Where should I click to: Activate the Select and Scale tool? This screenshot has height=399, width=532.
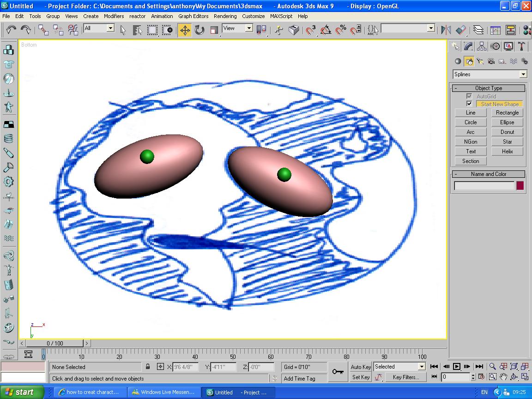coord(214,30)
